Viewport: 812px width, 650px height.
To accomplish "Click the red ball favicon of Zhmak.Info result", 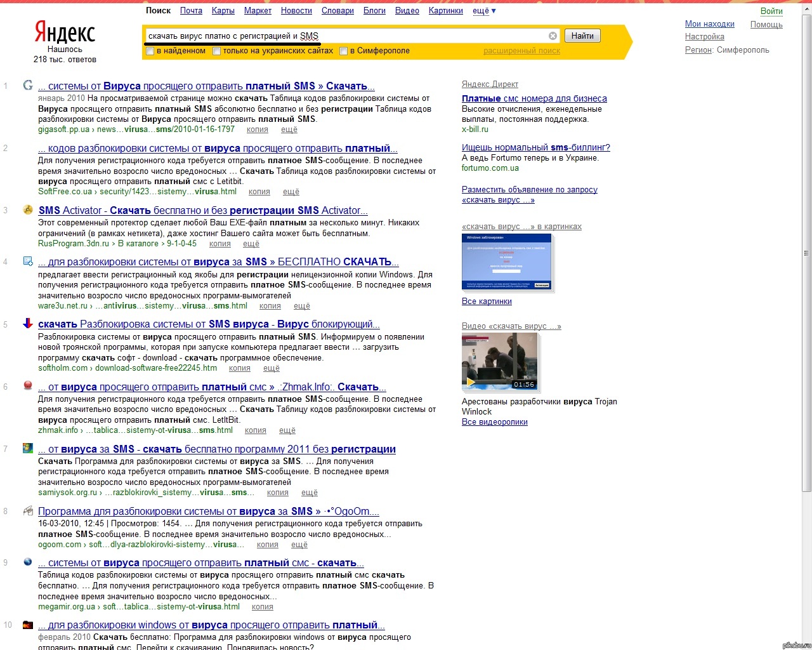I will click(28, 385).
